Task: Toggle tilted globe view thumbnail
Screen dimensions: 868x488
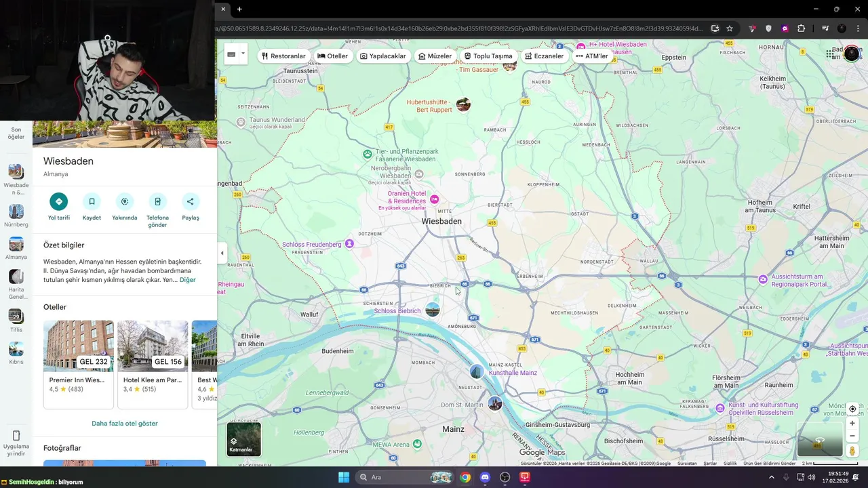Action: (x=820, y=439)
